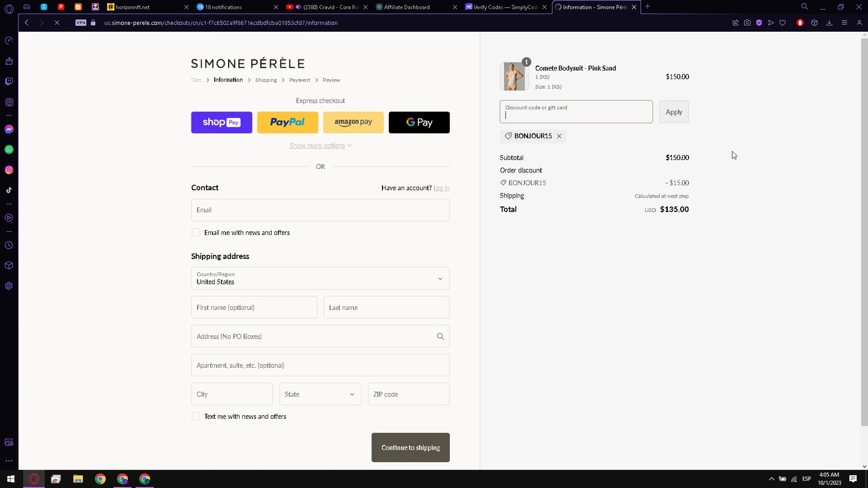This screenshot has width=868, height=488.
Task: Pay with Amazon Pay button
Action: tap(354, 123)
